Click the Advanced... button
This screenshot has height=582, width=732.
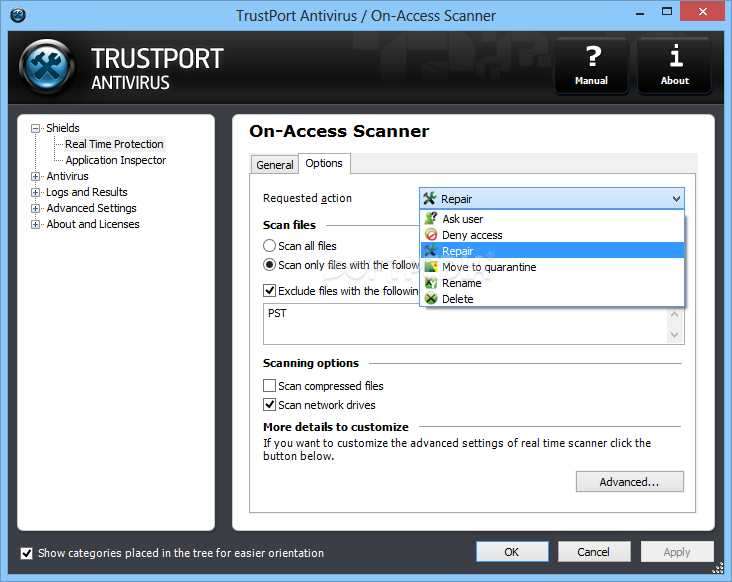(x=629, y=482)
